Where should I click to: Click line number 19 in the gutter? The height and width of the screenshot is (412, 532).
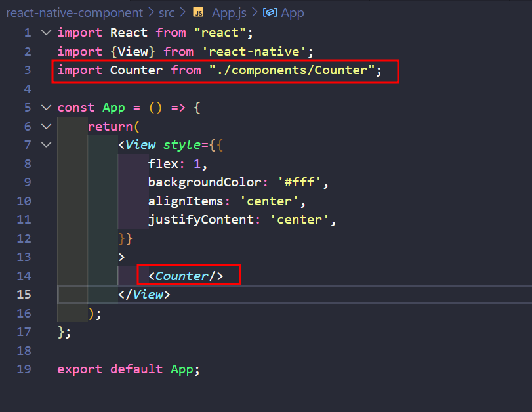(24, 369)
